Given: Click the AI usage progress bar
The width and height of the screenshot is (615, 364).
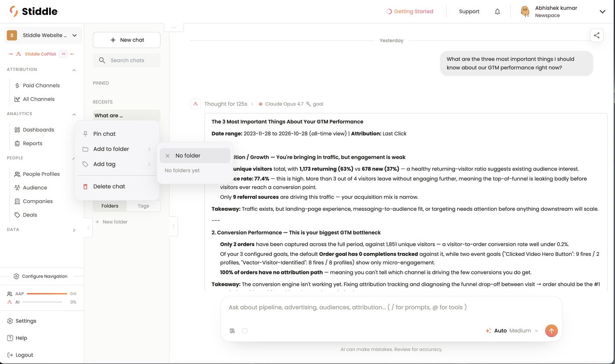Looking at the screenshot, I should tap(42, 302).
